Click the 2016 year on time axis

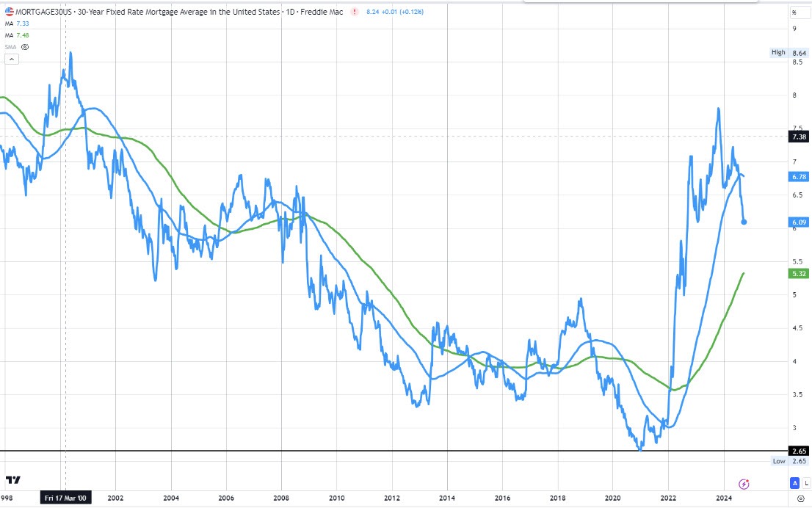tap(502, 498)
